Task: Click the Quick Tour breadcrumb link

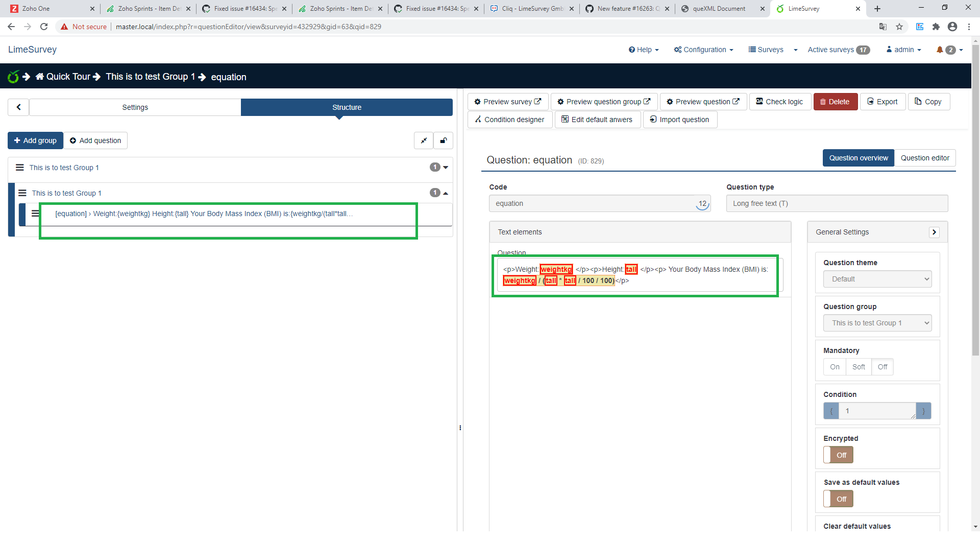Action: [63, 77]
